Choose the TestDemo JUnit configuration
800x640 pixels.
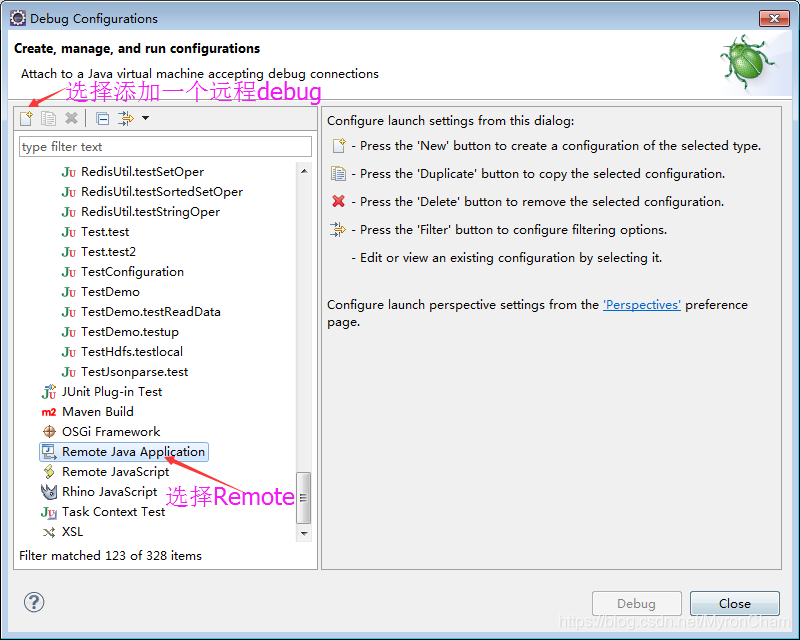110,292
